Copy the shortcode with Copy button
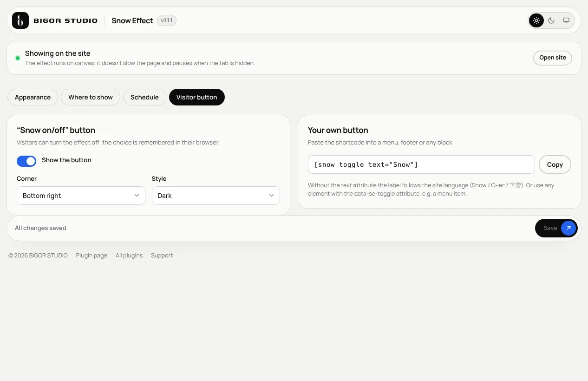This screenshot has width=588, height=381. 555,164
